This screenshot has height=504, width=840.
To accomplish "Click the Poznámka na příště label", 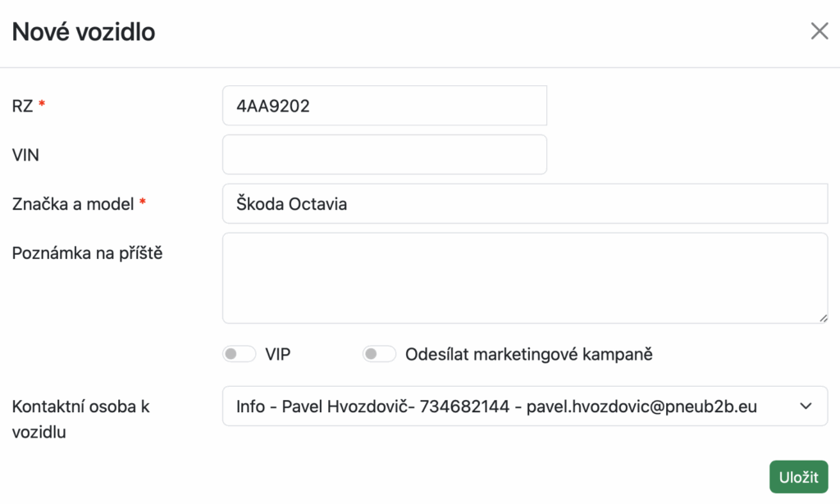I will click(x=88, y=253).
